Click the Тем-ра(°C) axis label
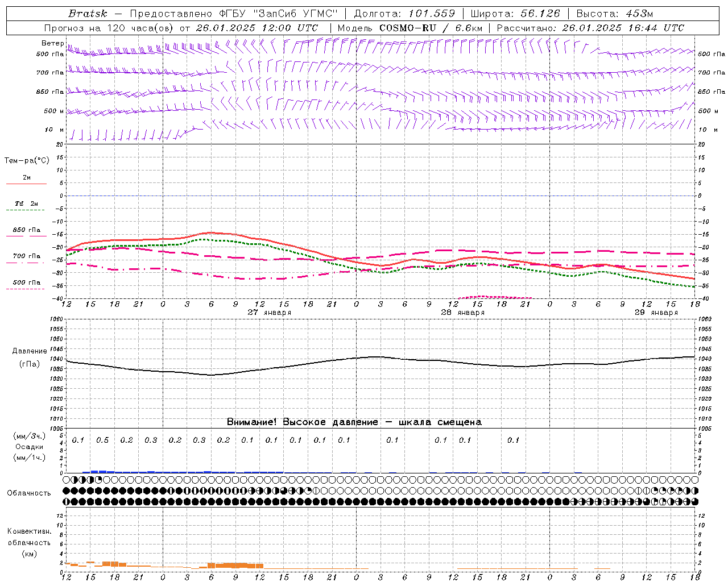The width and height of the screenshot is (728, 582). pos(27,161)
